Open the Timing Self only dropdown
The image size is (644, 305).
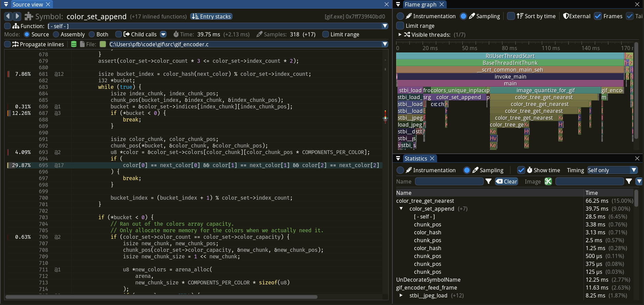(x=612, y=170)
